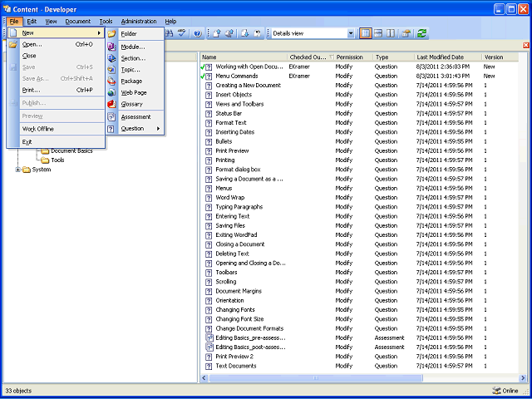Select the Print Preview 2 row
The width and height of the screenshot is (532, 399).
pyautogui.click(x=359, y=357)
